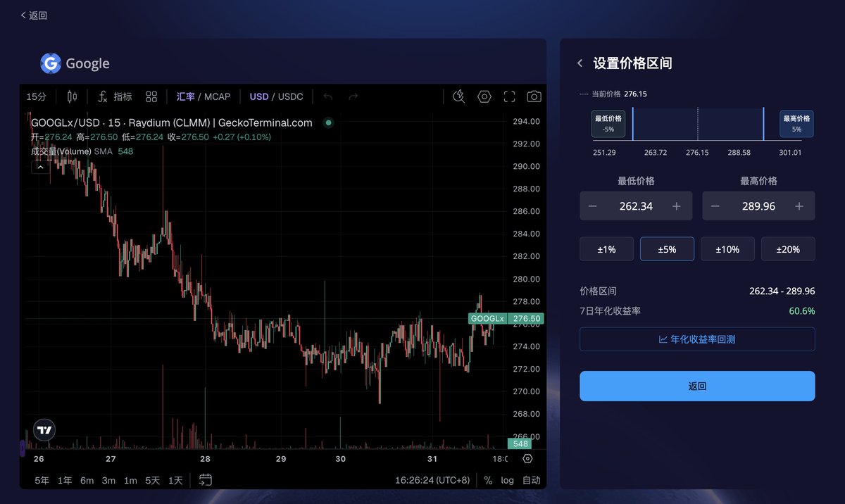845x504 pixels.
Task: Collapse the Volume indicator legend arrow
Action: (40, 167)
